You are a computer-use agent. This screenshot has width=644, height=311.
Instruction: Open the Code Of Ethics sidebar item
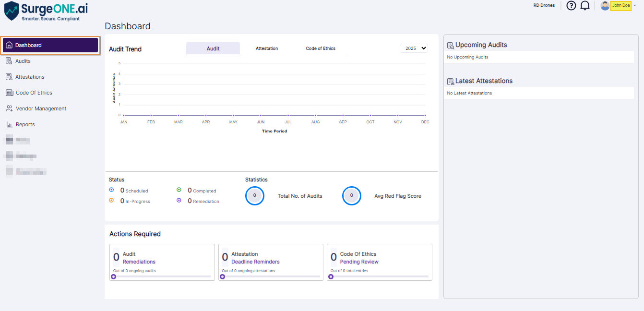pyautogui.click(x=9, y=92)
